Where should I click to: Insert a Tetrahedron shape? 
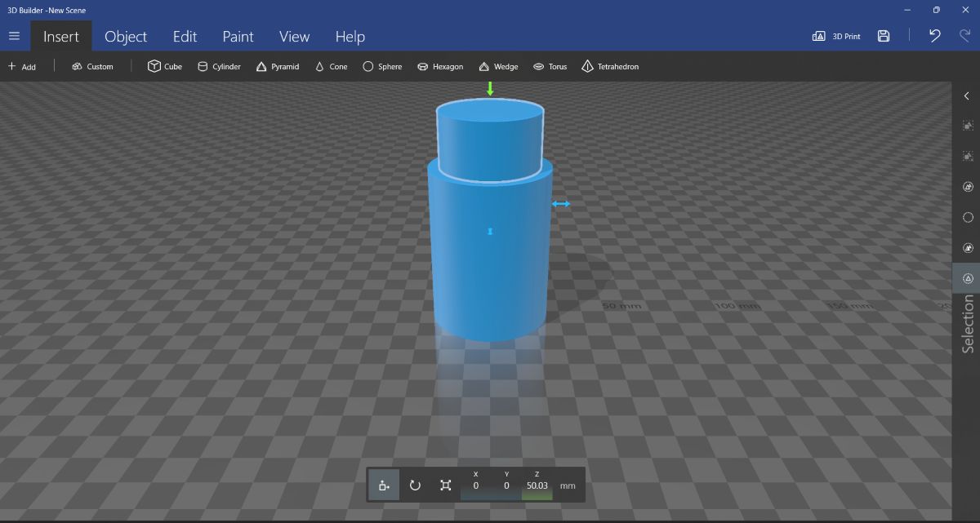tap(609, 66)
